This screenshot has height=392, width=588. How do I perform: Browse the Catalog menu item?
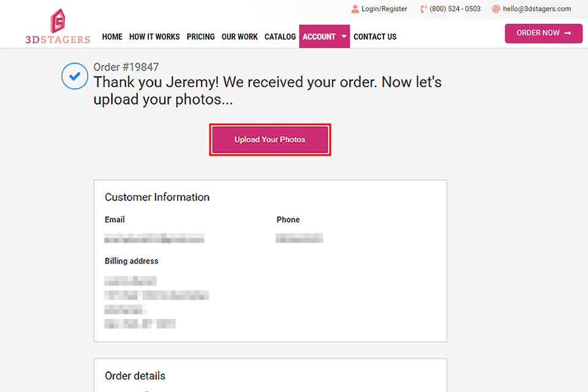(x=281, y=37)
